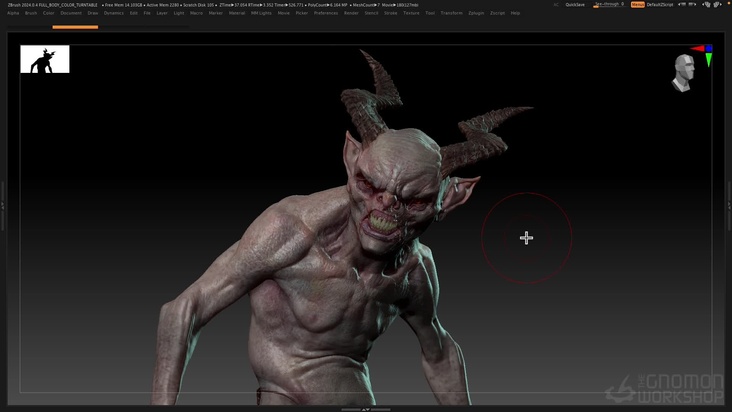
Task: Open the Brush menu
Action: [x=31, y=13]
